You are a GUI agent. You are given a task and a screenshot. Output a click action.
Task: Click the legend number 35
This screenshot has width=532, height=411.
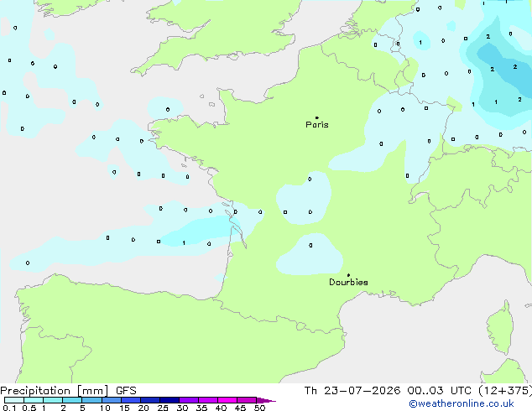[x=201, y=408]
